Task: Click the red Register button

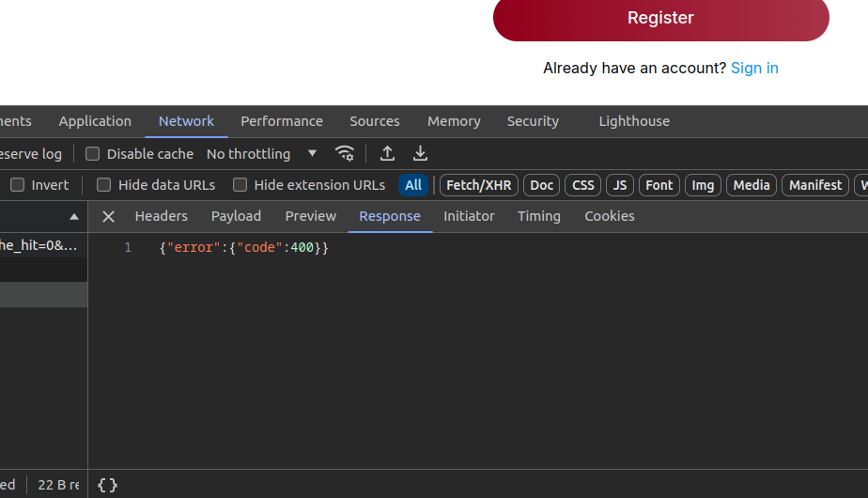Action: 660,19
